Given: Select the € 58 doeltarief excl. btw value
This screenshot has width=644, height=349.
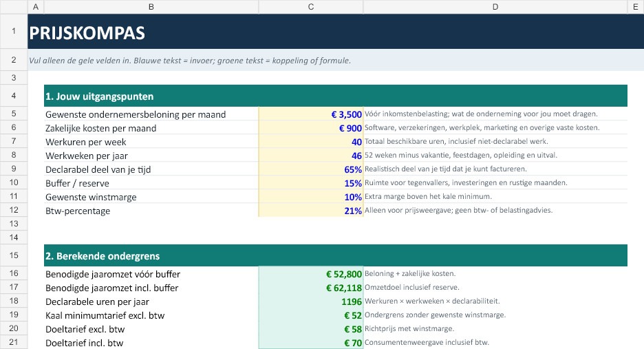Looking at the screenshot, I should point(311,328).
